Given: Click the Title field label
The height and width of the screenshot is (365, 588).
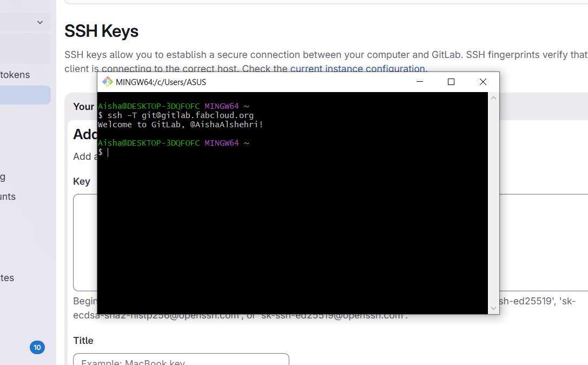Looking at the screenshot, I should (83, 341).
